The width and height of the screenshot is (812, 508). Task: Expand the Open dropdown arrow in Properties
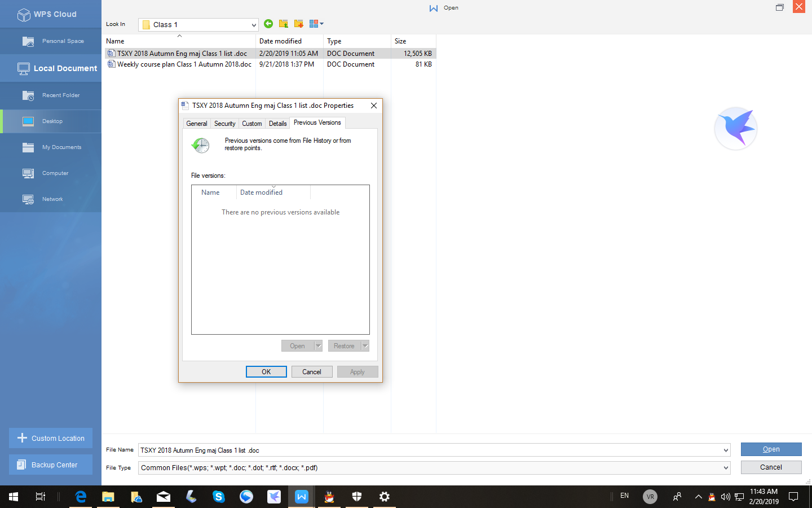318,346
